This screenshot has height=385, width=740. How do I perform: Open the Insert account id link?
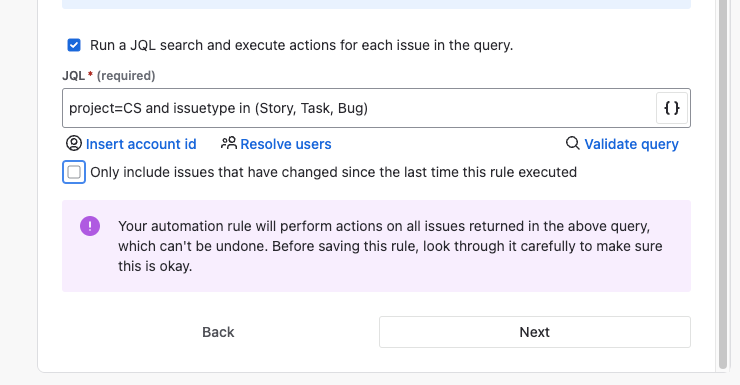click(141, 144)
